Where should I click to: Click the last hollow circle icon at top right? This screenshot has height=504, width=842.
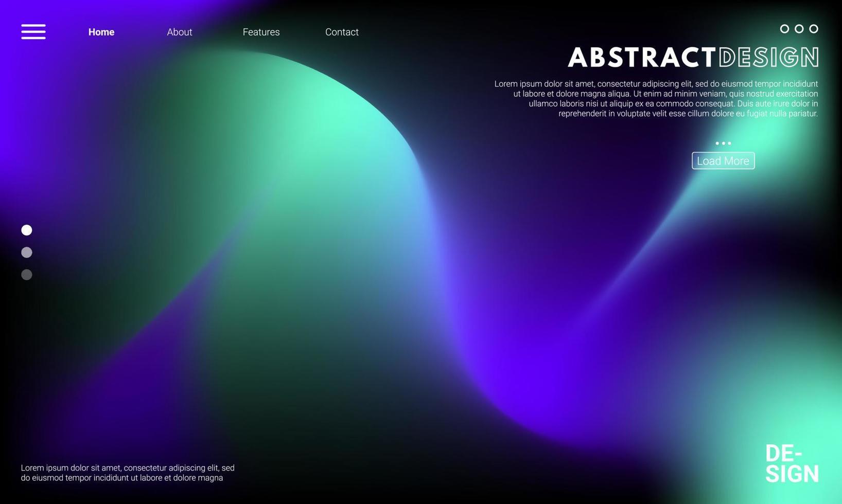(x=814, y=29)
